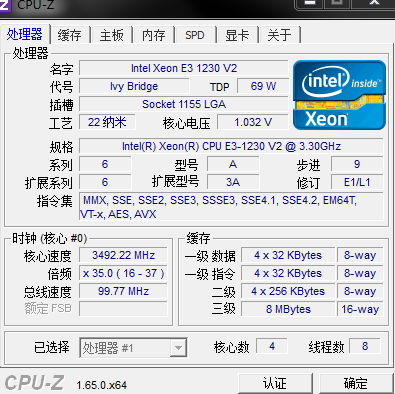Screen dimensions: 395x394
Task: Click the 系列 value 6
Action: coord(105,164)
